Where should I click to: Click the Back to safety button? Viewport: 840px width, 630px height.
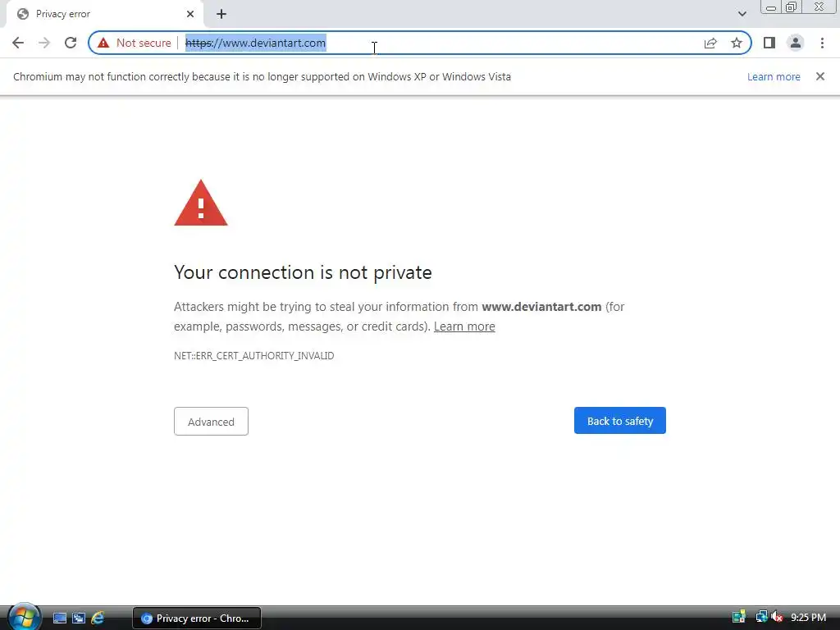pos(620,421)
